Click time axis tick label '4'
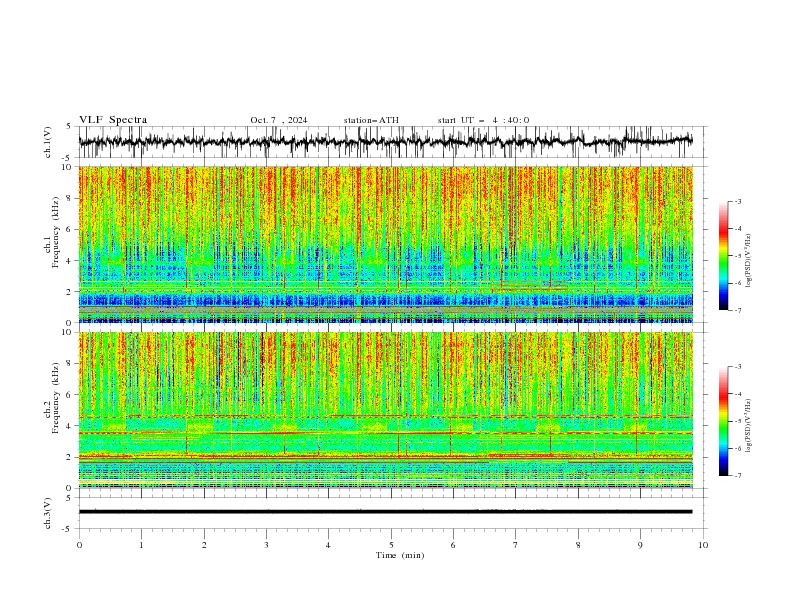 (x=328, y=545)
